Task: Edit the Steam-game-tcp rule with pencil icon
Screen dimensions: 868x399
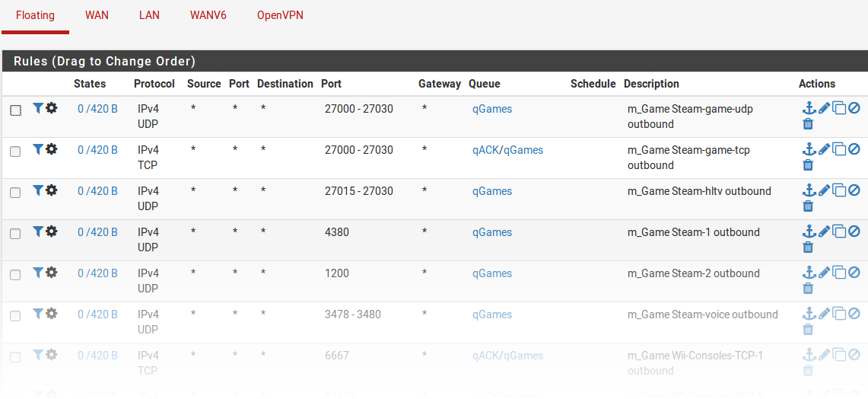Action: pyautogui.click(x=824, y=149)
